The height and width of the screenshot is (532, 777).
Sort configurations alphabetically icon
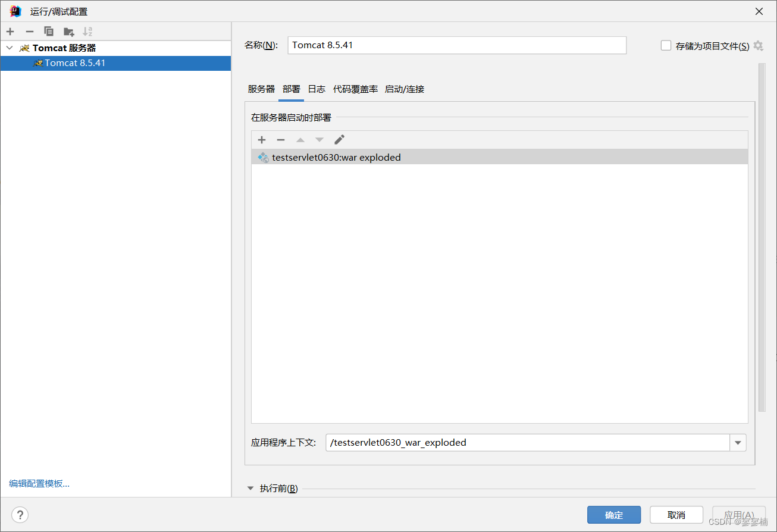87,32
